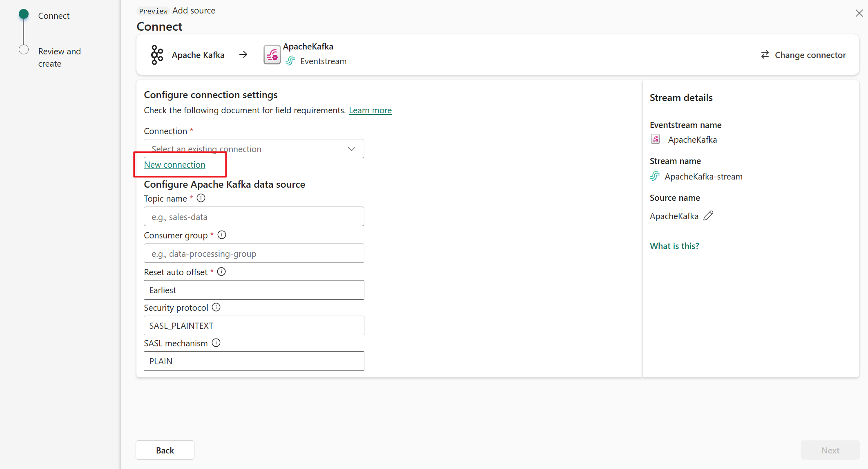Click the ApacheKafka-stream stream name icon
Viewport: 868px width, 469px height.
click(x=655, y=175)
